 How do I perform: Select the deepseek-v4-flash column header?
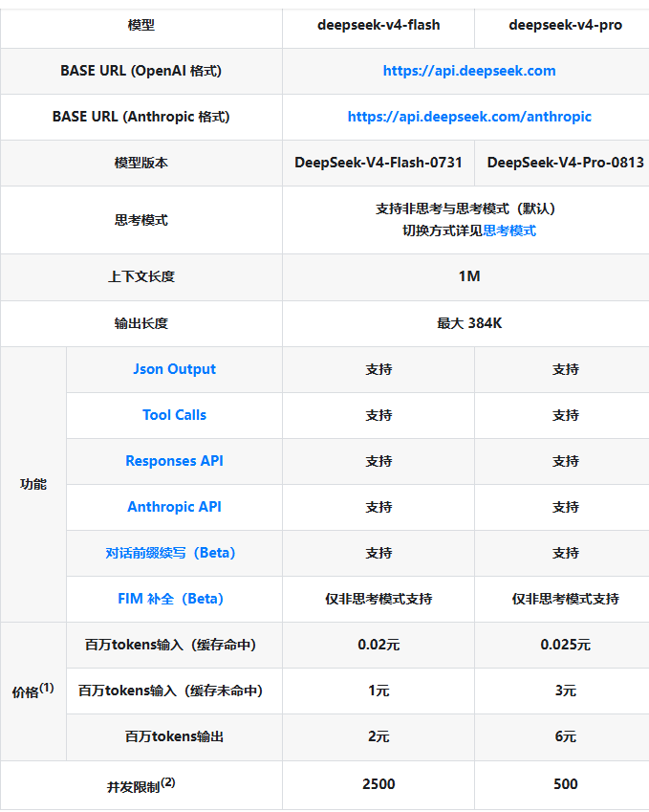point(379,25)
